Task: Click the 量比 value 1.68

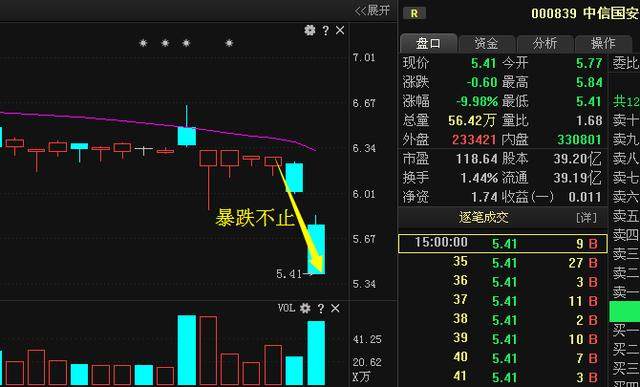Action: [x=589, y=120]
